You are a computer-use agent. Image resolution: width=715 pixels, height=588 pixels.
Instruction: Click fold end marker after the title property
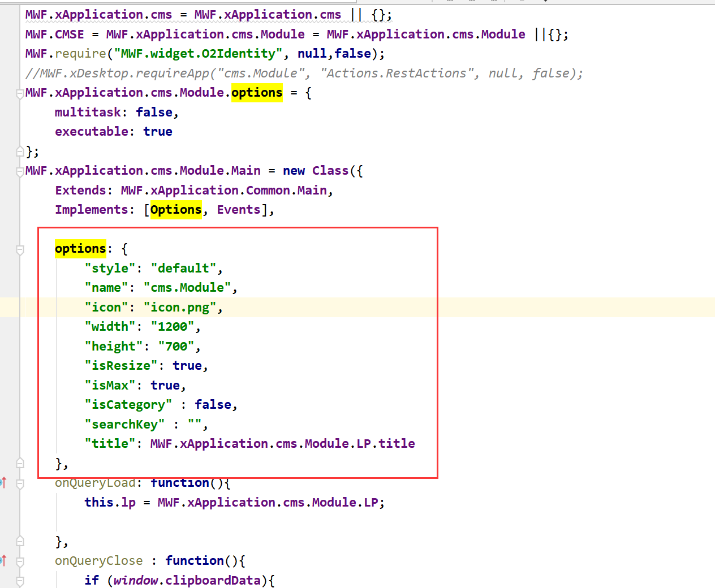coord(20,463)
